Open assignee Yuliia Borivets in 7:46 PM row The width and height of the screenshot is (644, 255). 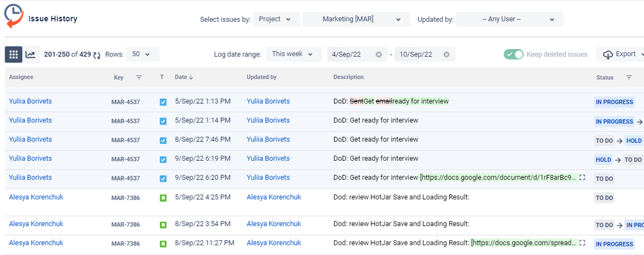pyautogui.click(x=30, y=139)
